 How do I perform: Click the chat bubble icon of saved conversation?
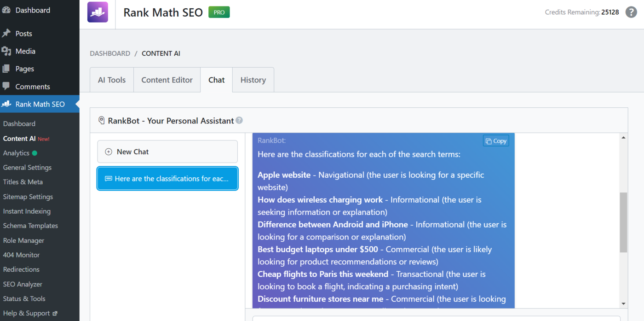tap(109, 179)
